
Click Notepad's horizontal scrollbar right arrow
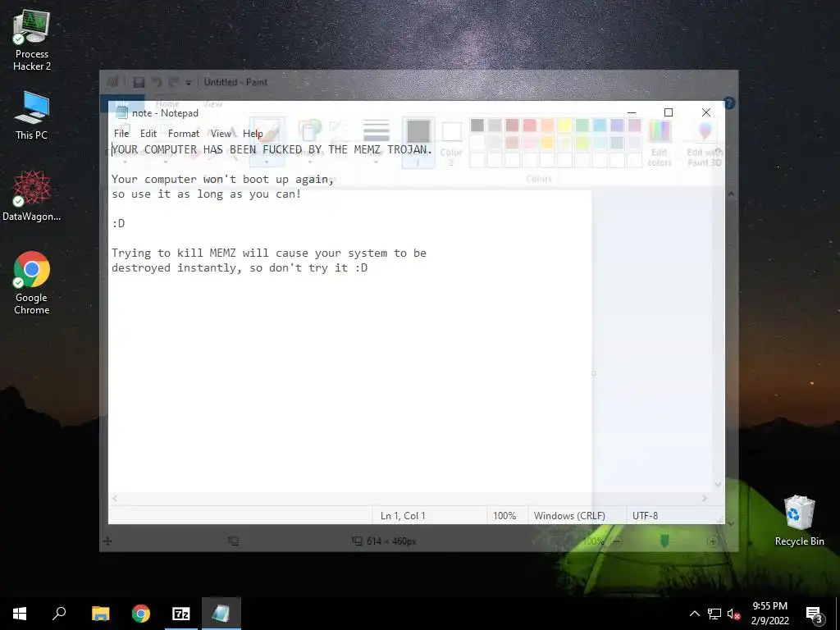coord(704,498)
